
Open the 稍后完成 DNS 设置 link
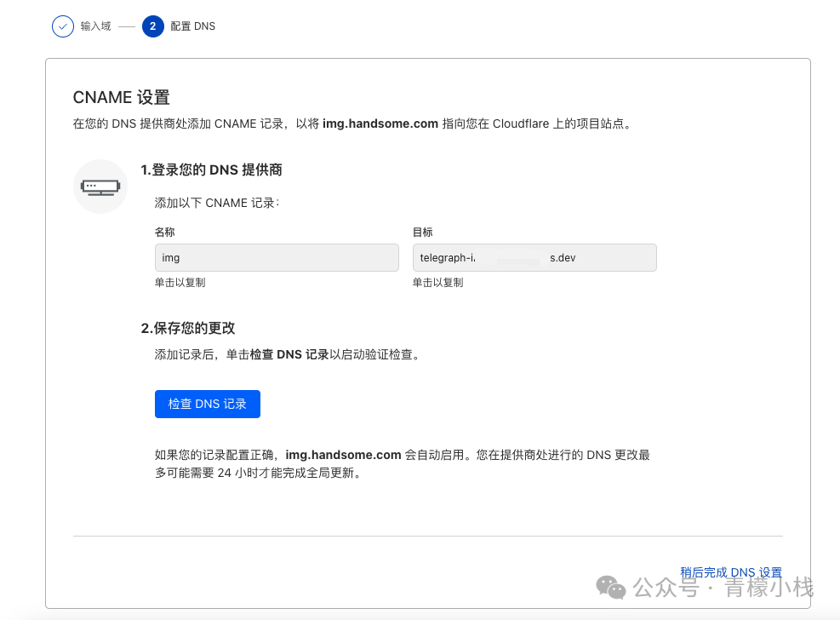[x=731, y=572]
